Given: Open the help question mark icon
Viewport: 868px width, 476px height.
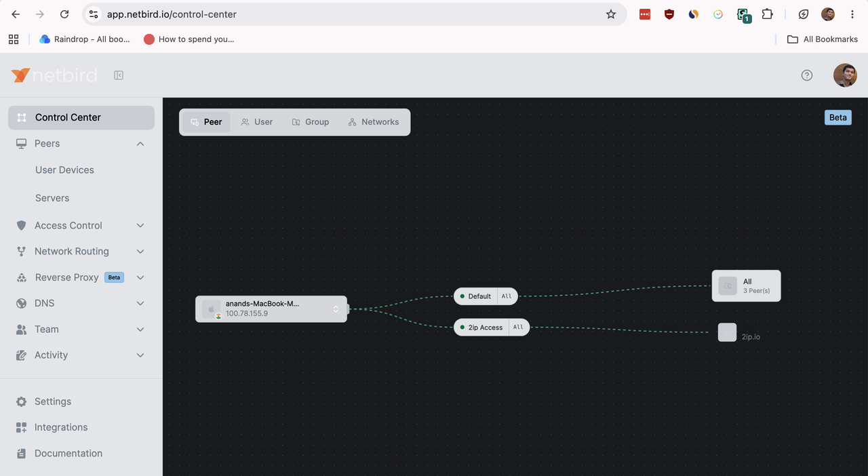Looking at the screenshot, I should click(x=807, y=75).
